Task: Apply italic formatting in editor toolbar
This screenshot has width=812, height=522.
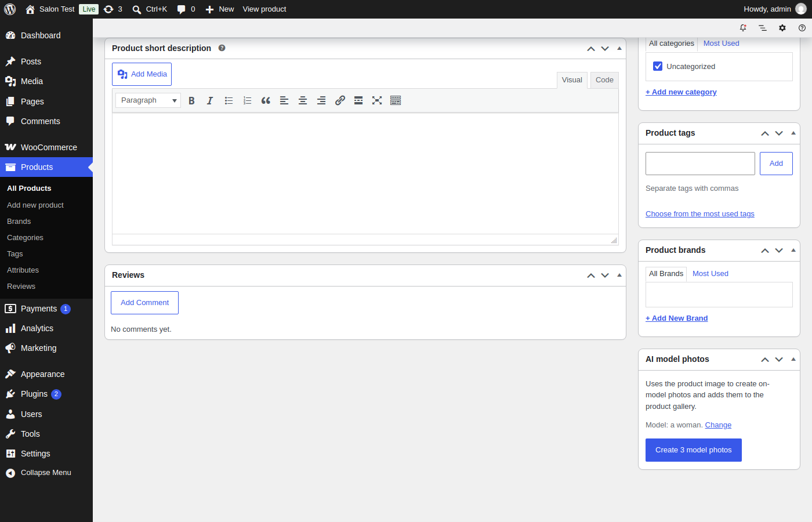Action: 210,100
